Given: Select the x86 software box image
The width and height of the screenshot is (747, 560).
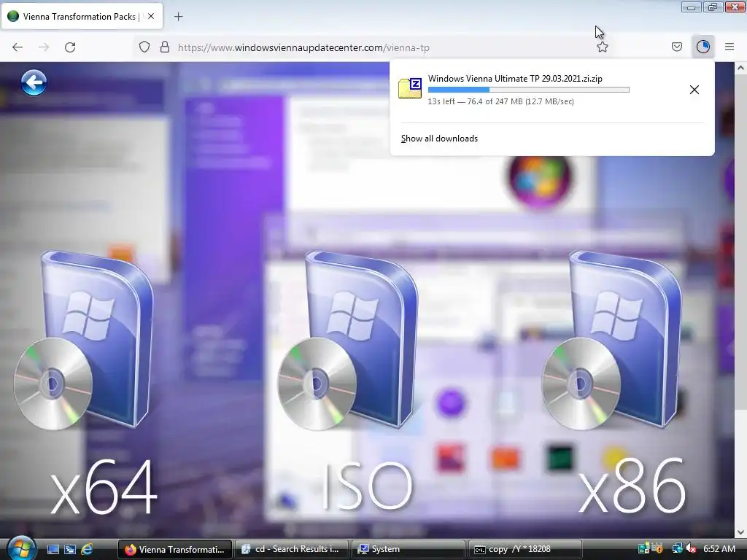Looking at the screenshot, I should (x=613, y=340).
